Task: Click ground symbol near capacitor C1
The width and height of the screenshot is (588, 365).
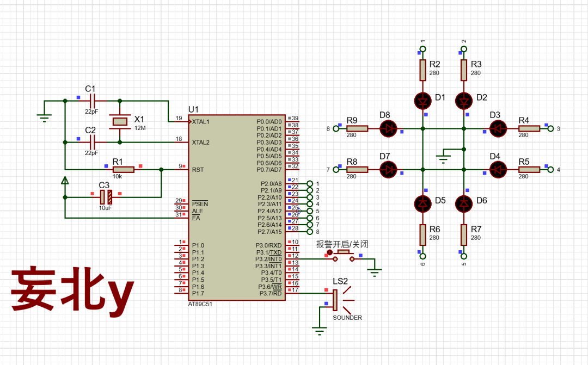Action: tap(45, 116)
